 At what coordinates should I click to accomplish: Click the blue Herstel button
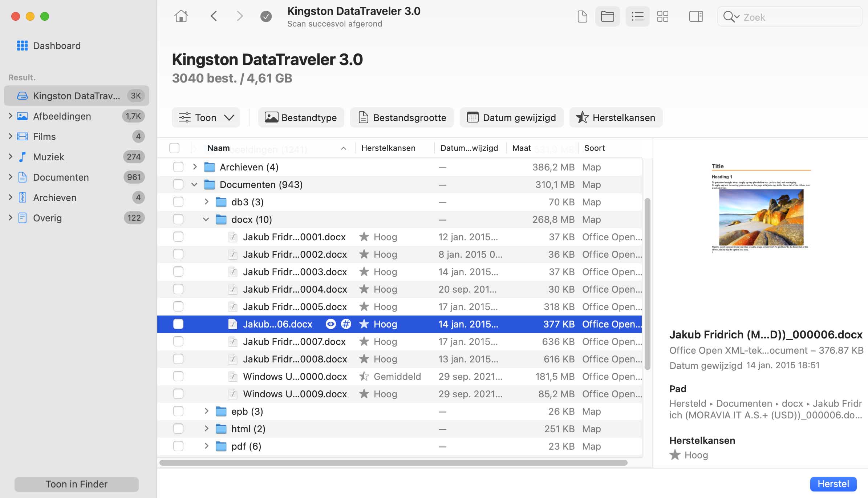point(833,484)
